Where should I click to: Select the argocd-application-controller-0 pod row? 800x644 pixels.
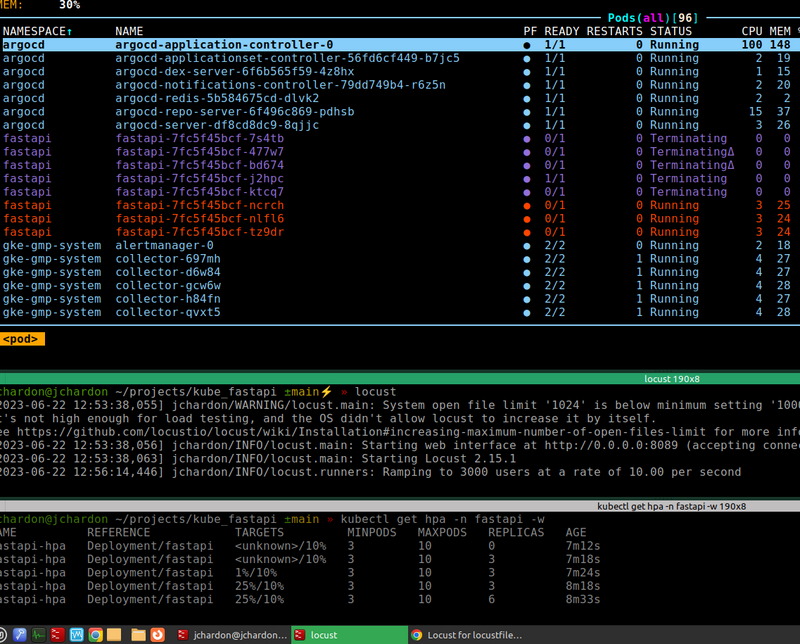400,44
